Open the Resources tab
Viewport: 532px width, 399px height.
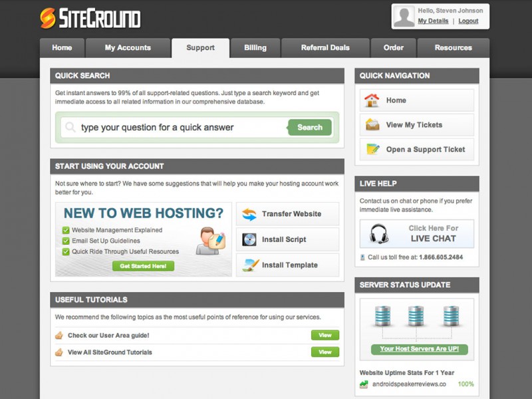tap(454, 48)
